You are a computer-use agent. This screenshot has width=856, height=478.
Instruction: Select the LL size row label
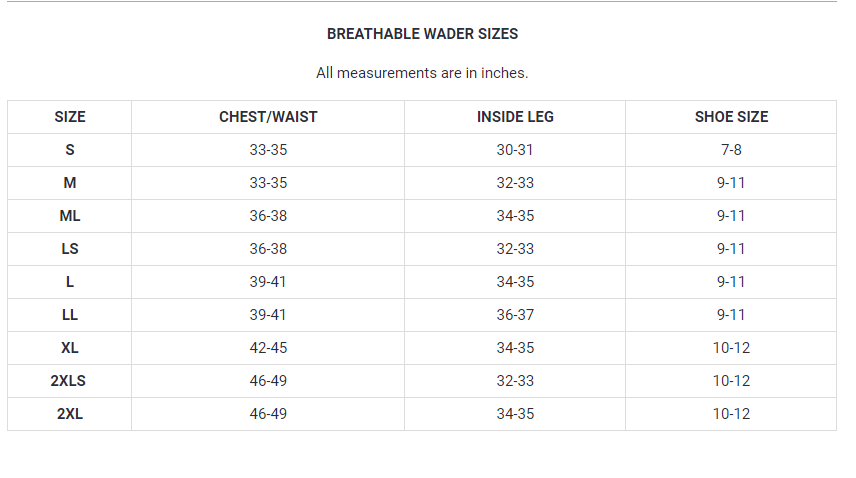coord(70,315)
